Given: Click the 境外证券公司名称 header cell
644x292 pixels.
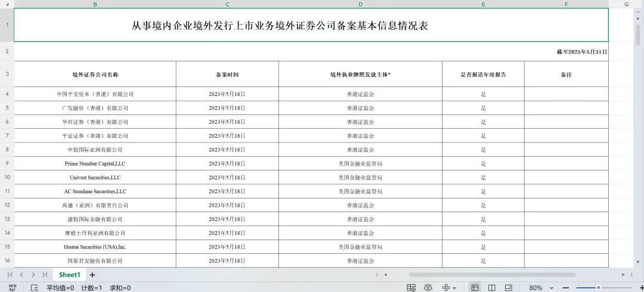Looking at the screenshot, I should click(x=95, y=74).
